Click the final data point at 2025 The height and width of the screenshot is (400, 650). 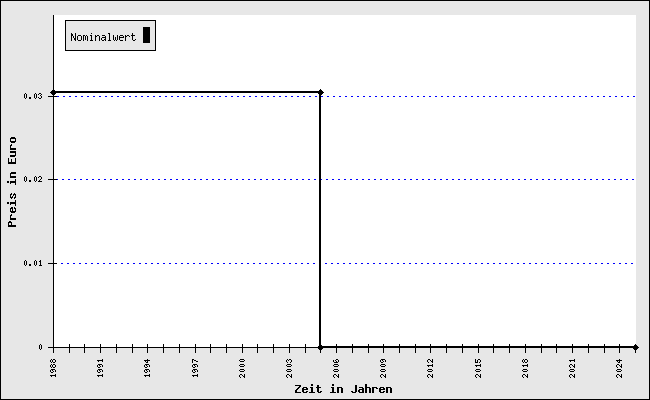tap(635, 347)
